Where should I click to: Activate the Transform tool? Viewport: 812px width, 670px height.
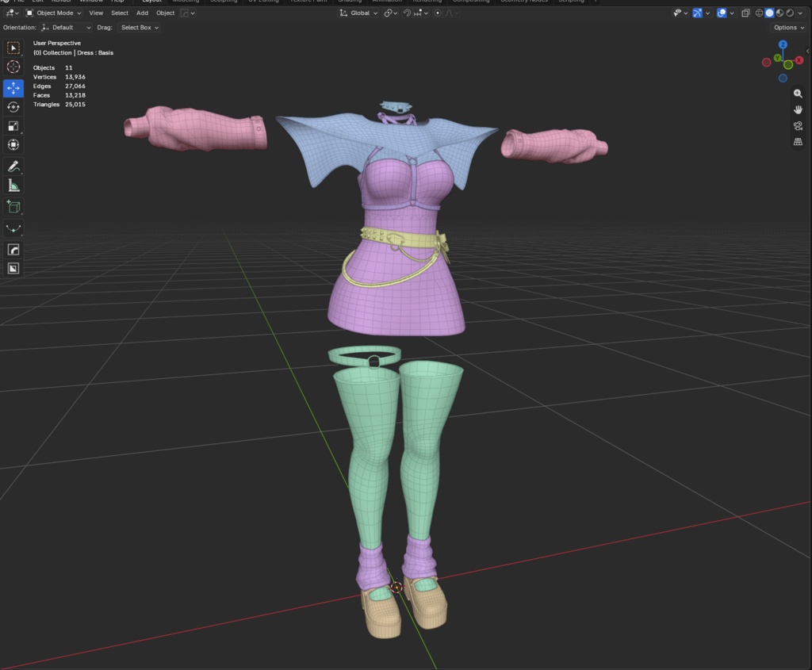[x=13, y=145]
